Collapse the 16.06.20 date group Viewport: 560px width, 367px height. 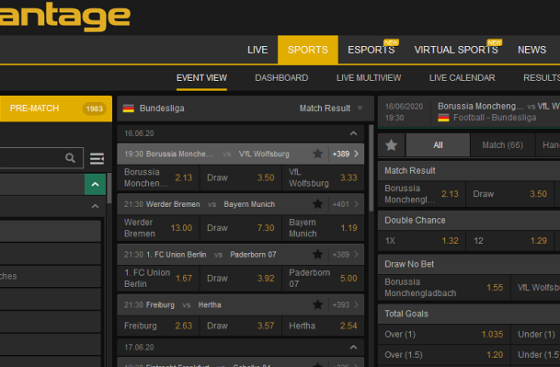coord(353,133)
